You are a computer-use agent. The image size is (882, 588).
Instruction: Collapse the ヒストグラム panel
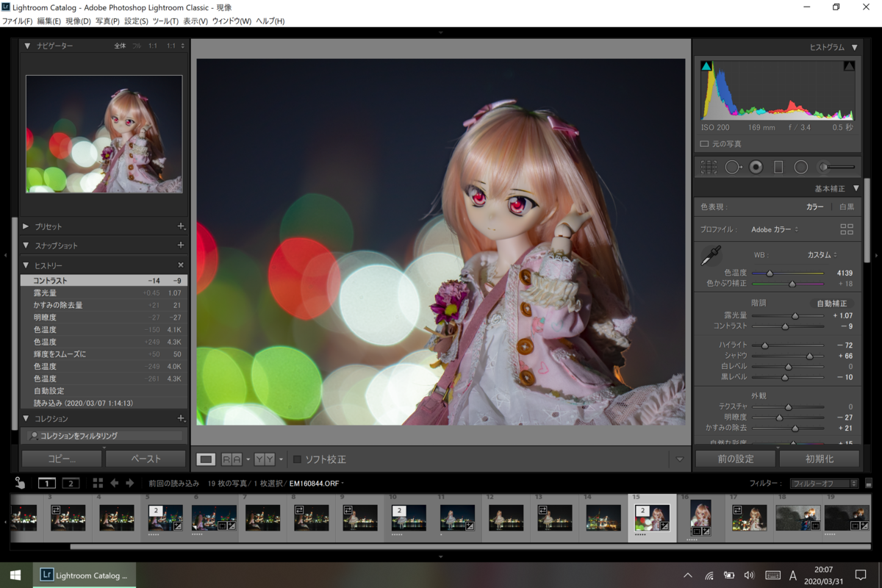coord(854,47)
